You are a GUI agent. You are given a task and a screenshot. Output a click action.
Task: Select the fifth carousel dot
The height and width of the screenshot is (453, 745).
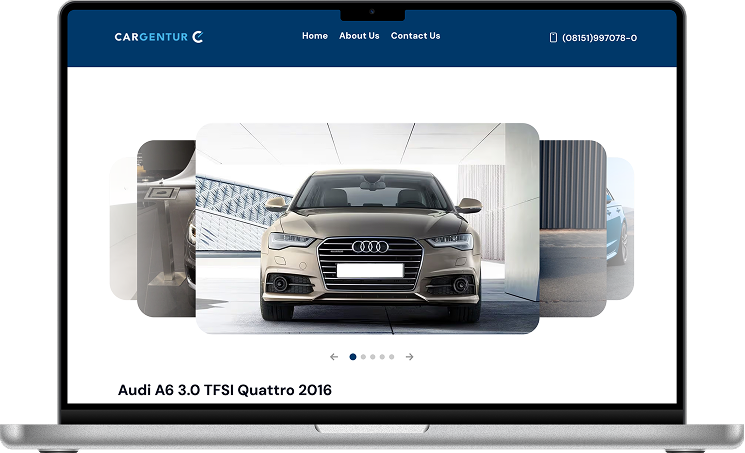click(392, 357)
